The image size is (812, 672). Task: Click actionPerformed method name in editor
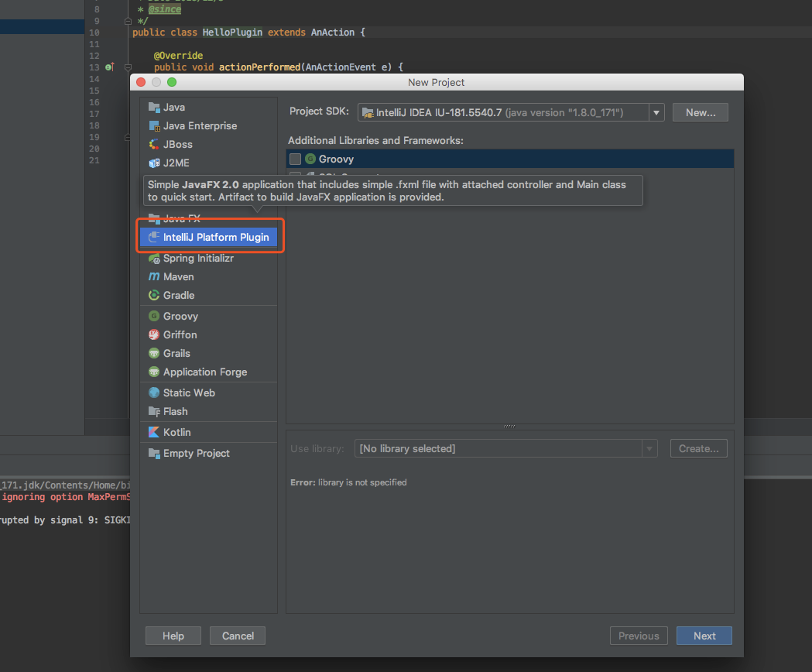259,67
